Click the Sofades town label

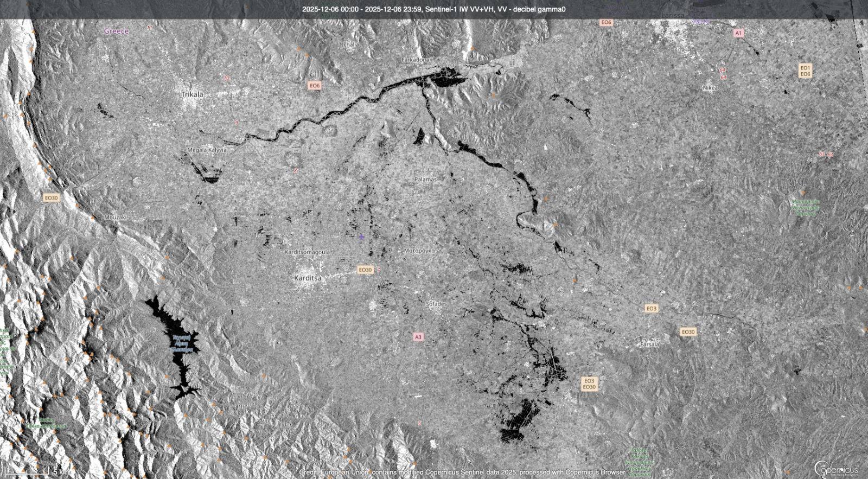436,304
